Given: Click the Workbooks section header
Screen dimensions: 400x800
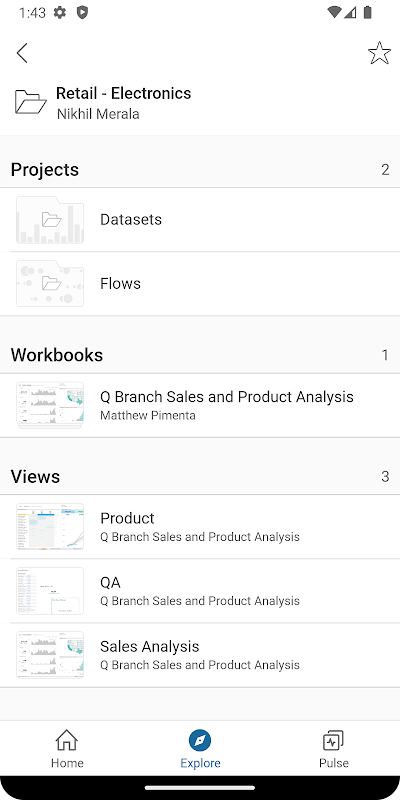Looking at the screenshot, I should tap(57, 355).
